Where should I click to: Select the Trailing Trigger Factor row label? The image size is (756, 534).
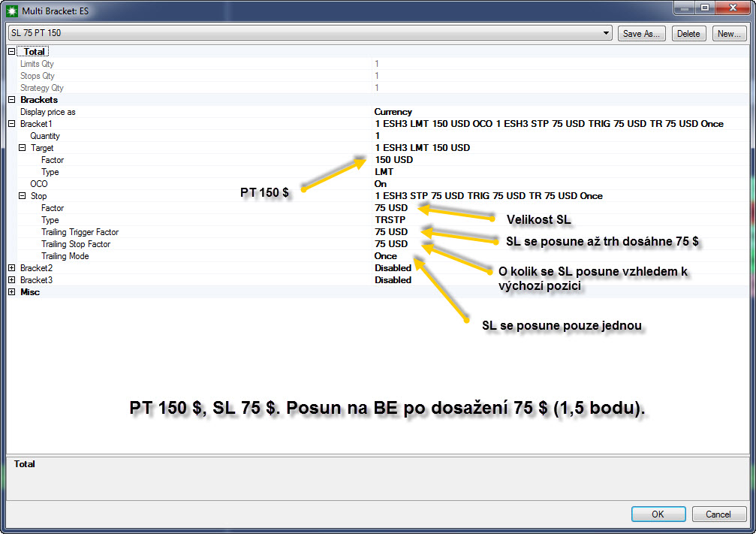pos(80,232)
